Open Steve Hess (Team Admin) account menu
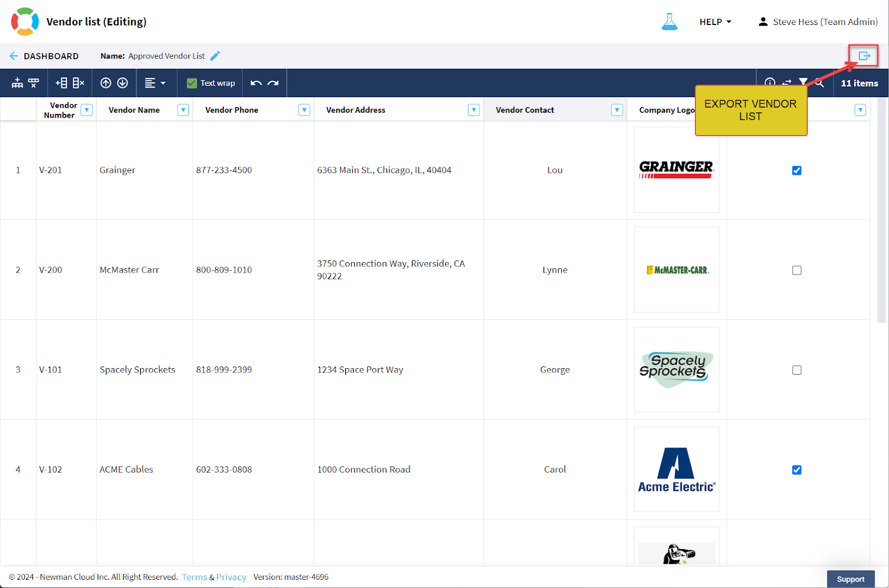889x588 pixels. [x=818, y=22]
